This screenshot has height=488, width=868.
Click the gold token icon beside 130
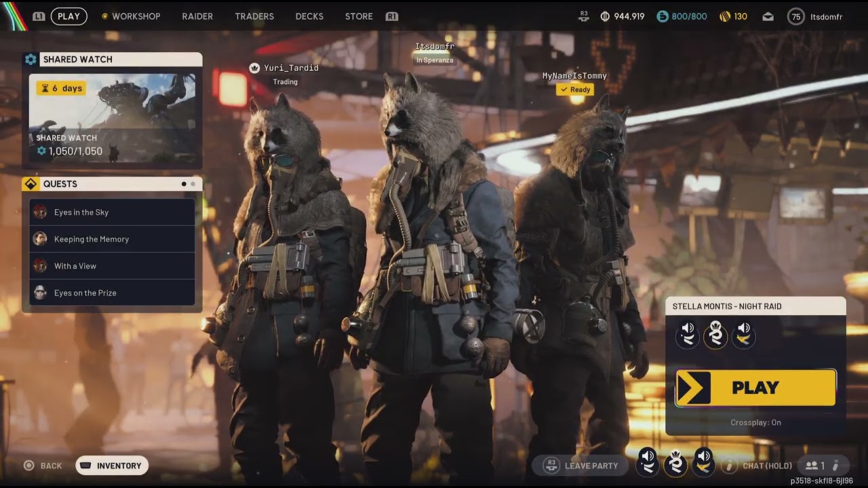pyautogui.click(x=725, y=16)
